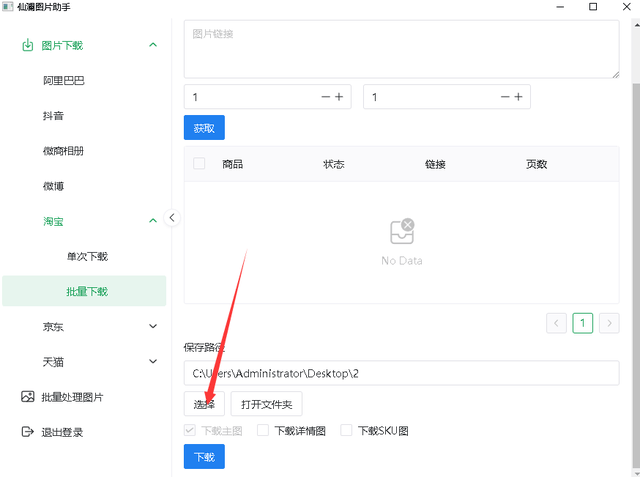Click the 批量处理图片 image icon
This screenshot has width=640, height=477.
point(28,397)
